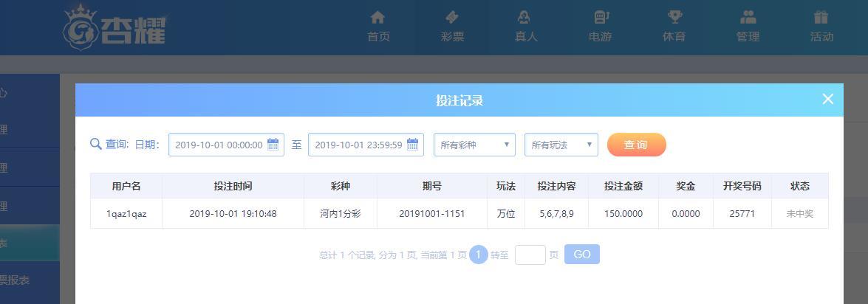This screenshot has height=304, width=868.
Task: Click the 电游 menu label
Action: click(x=600, y=37)
